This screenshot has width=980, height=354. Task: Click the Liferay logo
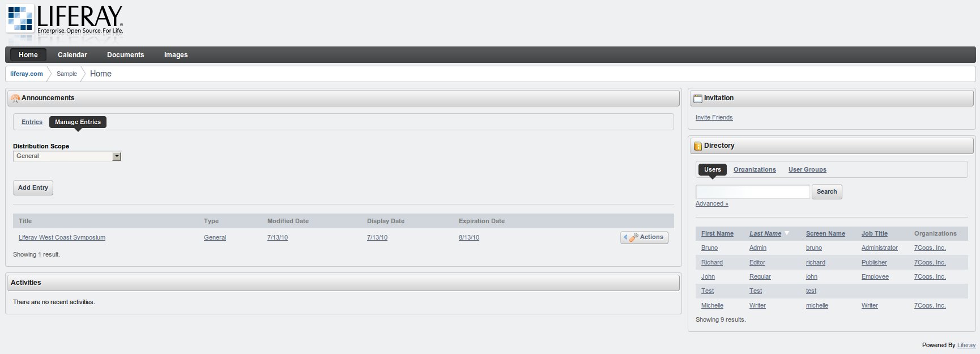click(x=65, y=19)
